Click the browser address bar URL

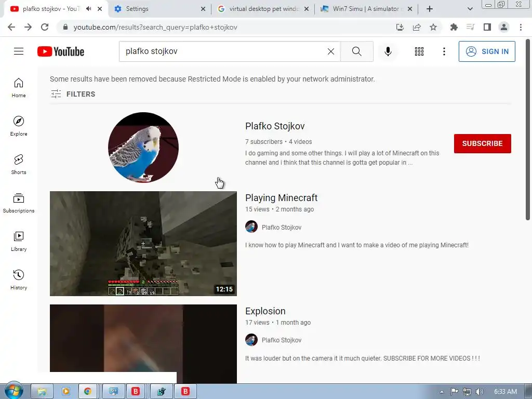click(x=155, y=27)
